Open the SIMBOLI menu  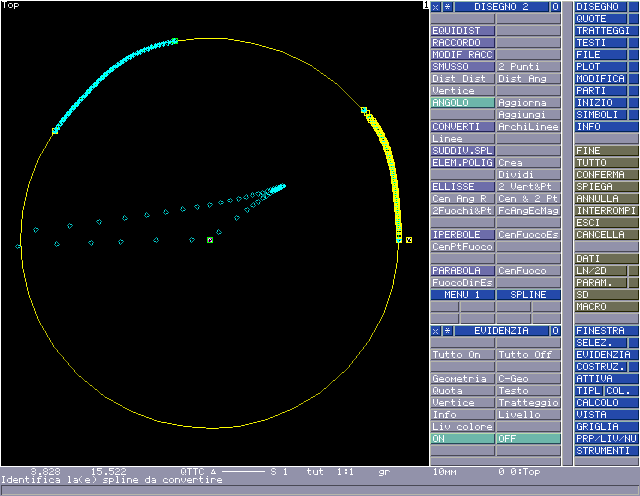point(601,115)
